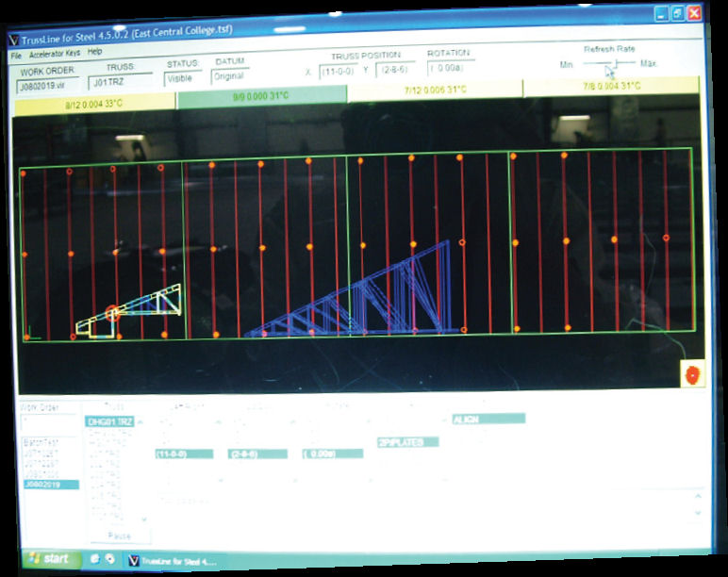Open the Accelerator Keys menu
The height and width of the screenshot is (577, 728).
55,54
